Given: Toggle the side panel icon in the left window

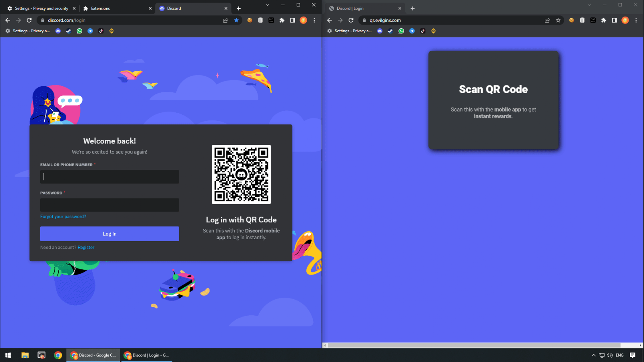Looking at the screenshot, I should (x=293, y=20).
